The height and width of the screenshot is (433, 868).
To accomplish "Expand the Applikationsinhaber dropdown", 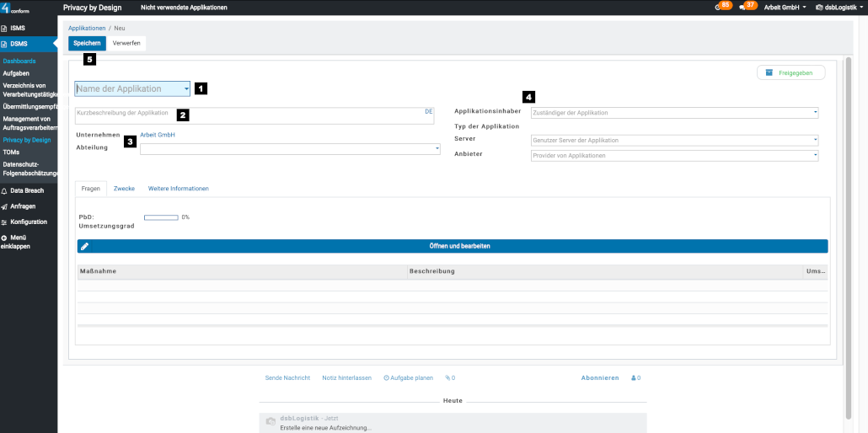I will click(x=815, y=112).
